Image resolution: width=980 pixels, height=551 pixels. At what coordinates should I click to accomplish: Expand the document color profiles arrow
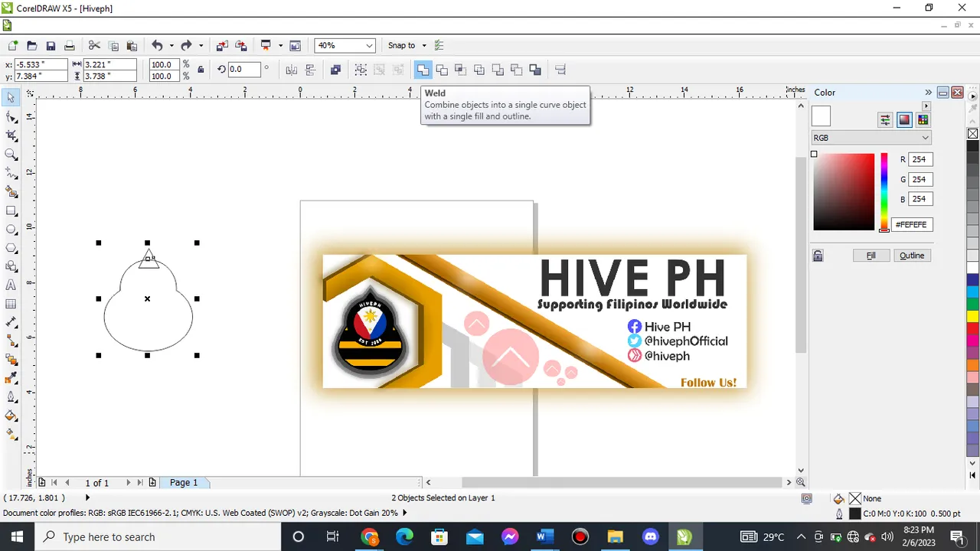tap(404, 513)
